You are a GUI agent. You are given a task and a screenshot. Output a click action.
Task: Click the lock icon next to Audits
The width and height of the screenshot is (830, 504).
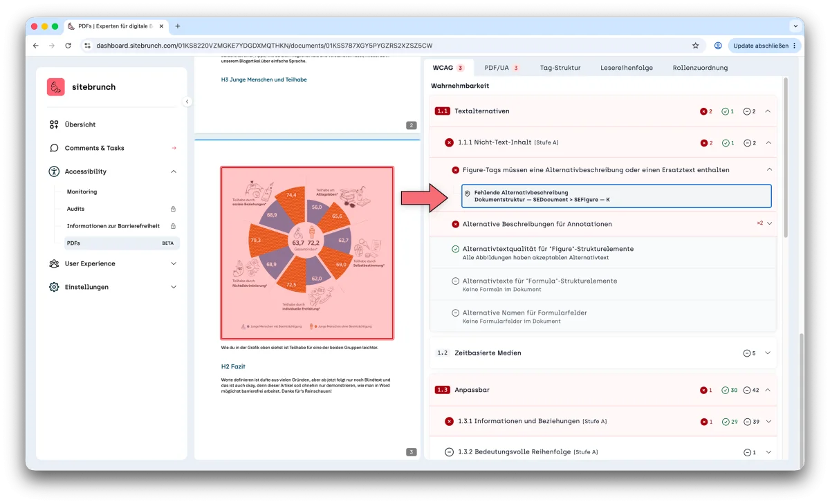173,209
